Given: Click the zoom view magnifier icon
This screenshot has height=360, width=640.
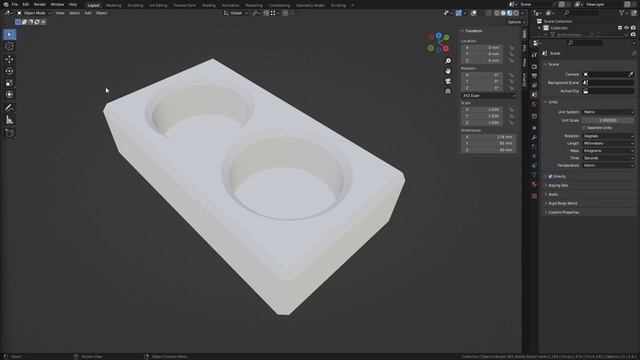Looking at the screenshot, I should (x=448, y=61).
